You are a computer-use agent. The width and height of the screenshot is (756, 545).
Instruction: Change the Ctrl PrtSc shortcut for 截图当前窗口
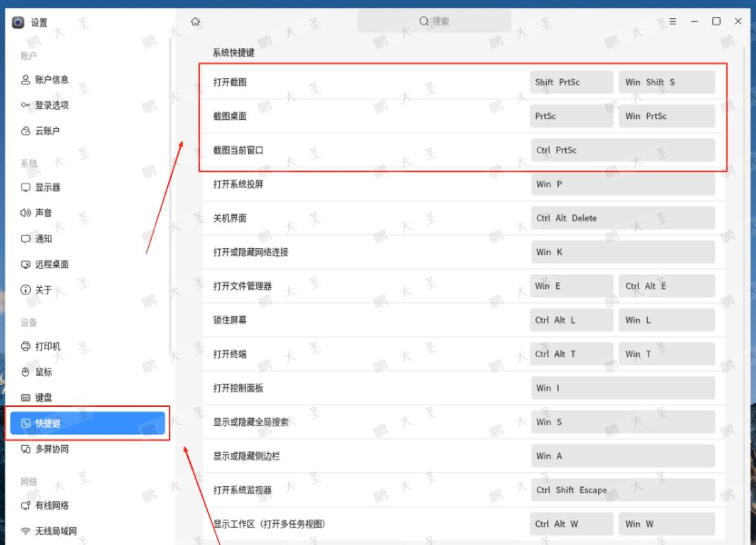pyautogui.click(x=623, y=150)
